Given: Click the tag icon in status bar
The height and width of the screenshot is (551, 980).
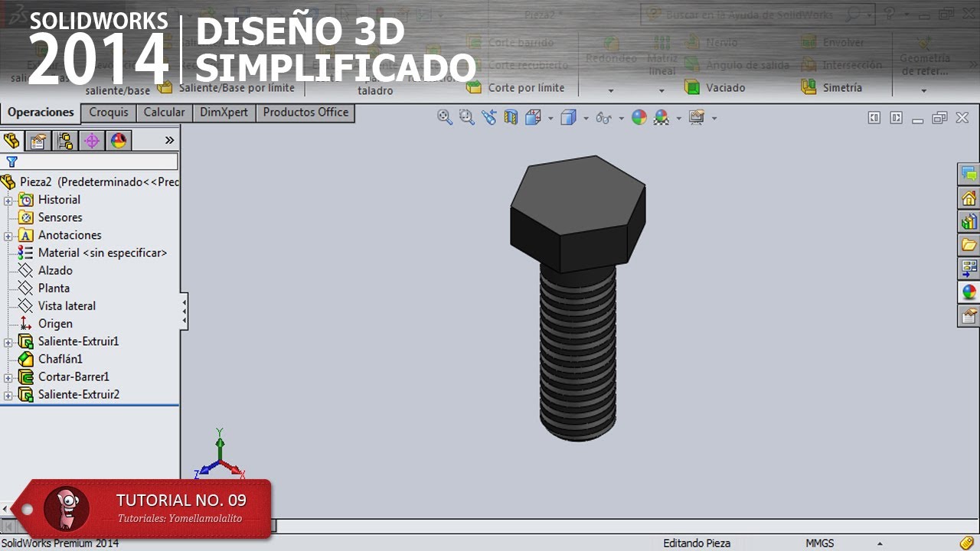Looking at the screenshot, I should (966, 543).
